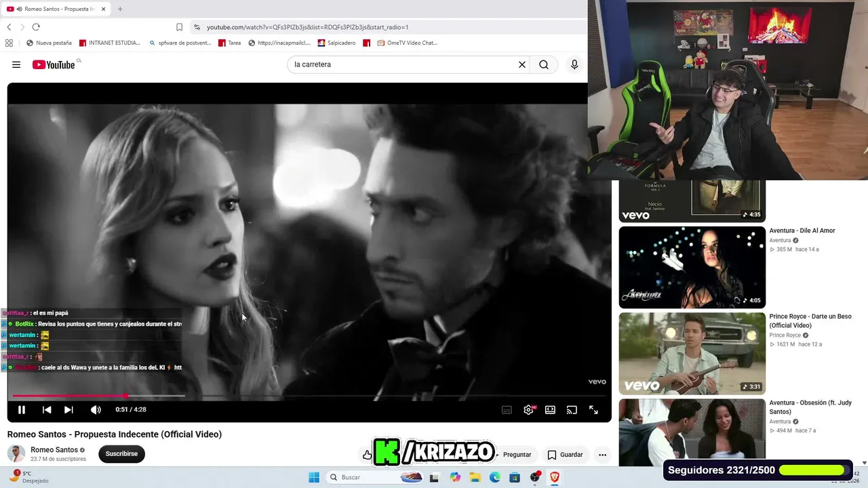Open Task View on the taskbar

coord(434,477)
